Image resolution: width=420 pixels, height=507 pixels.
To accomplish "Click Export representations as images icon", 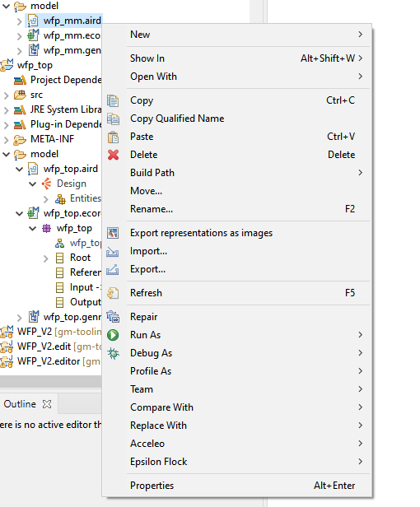I will coord(113,233).
